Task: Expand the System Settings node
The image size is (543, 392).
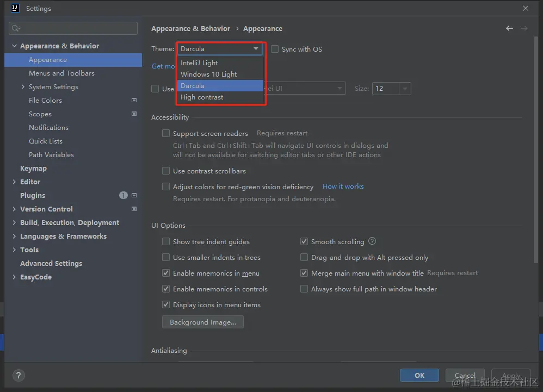Action: (23, 87)
